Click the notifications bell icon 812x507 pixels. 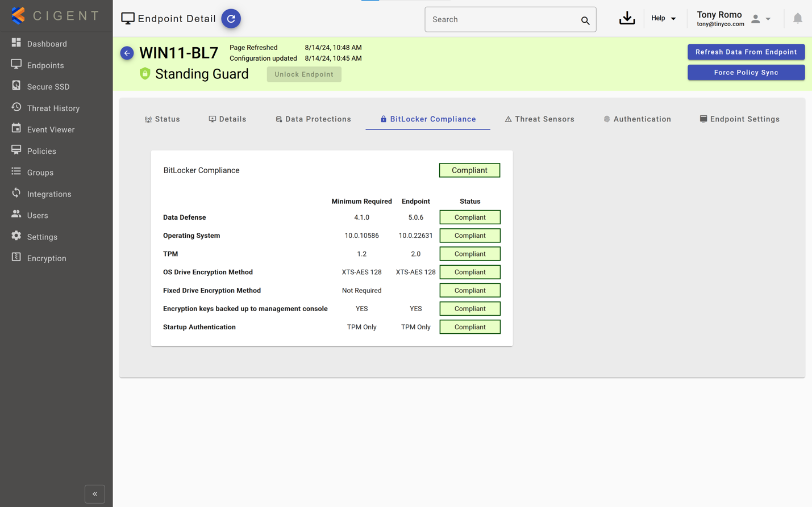(797, 19)
